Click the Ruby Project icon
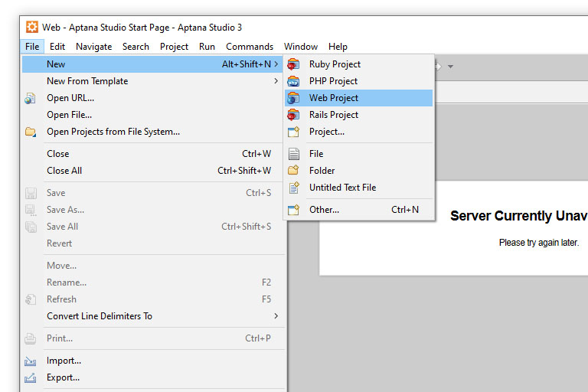 pos(293,64)
